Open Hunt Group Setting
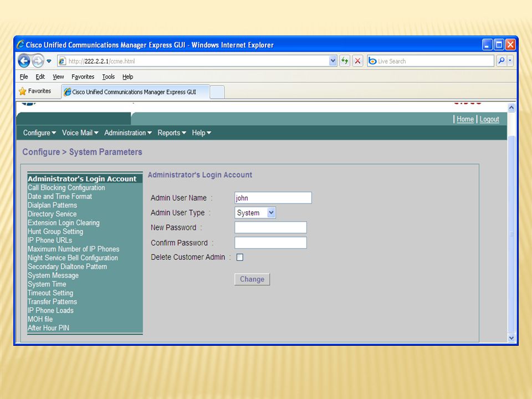The height and width of the screenshot is (399, 532). point(55,232)
